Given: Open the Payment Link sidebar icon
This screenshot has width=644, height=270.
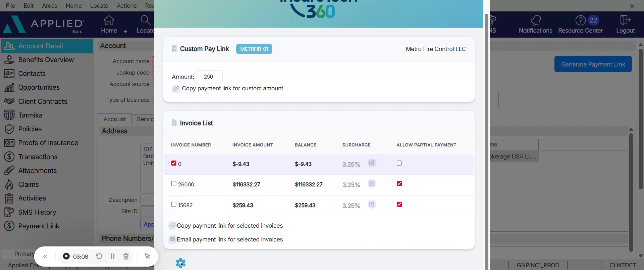Looking at the screenshot, I should click(9, 226).
